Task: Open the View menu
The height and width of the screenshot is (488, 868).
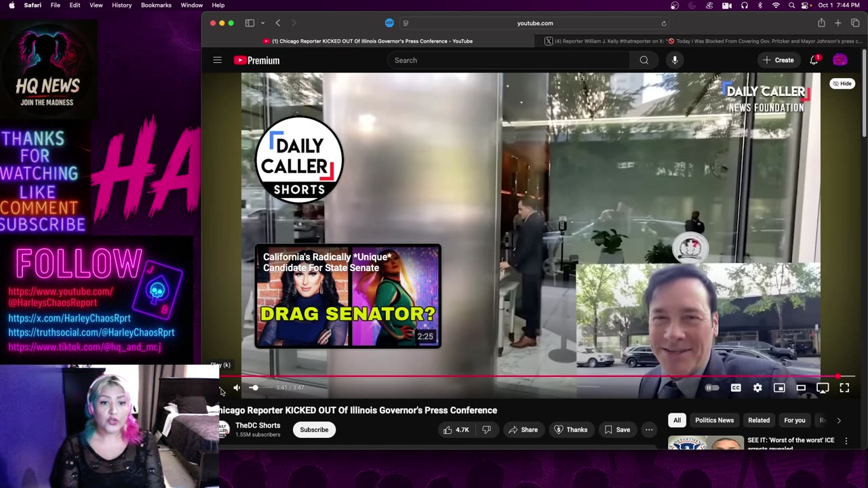Action: click(96, 5)
